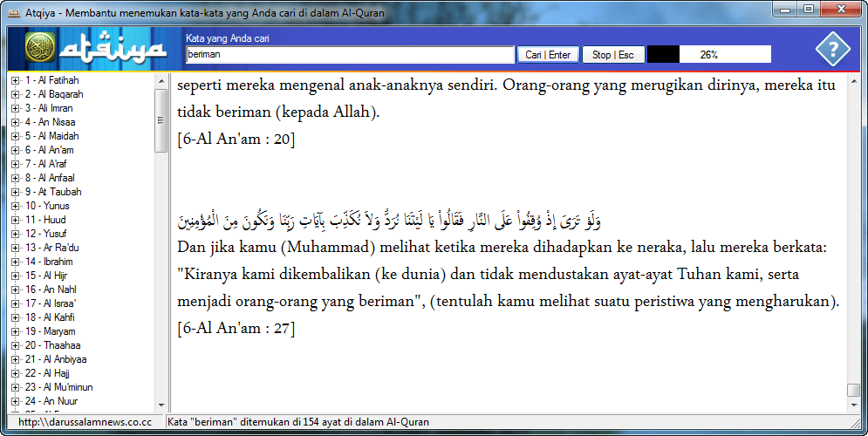Viewport: 868px width, 436px height.
Task: Click the search text field containing "beriman"
Action: pyautogui.click(x=349, y=55)
